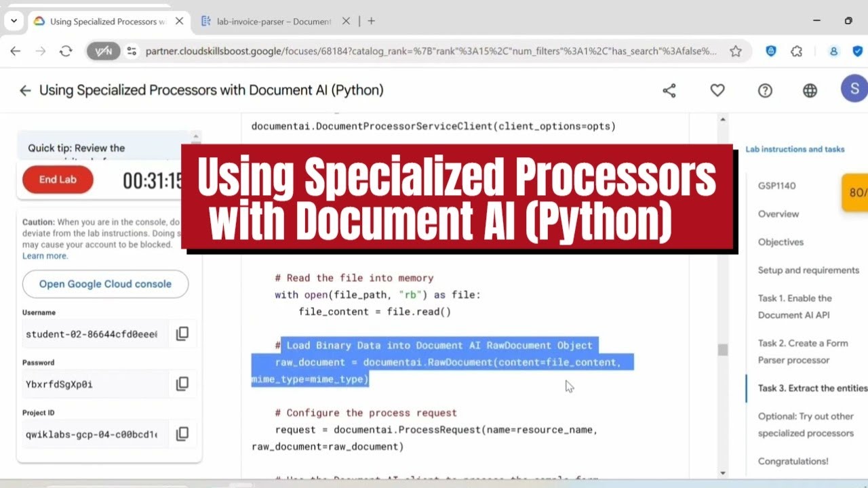This screenshot has height=488, width=868.
Task: Click the YbxrfdSgXp0i password text
Action: (59, 384)
